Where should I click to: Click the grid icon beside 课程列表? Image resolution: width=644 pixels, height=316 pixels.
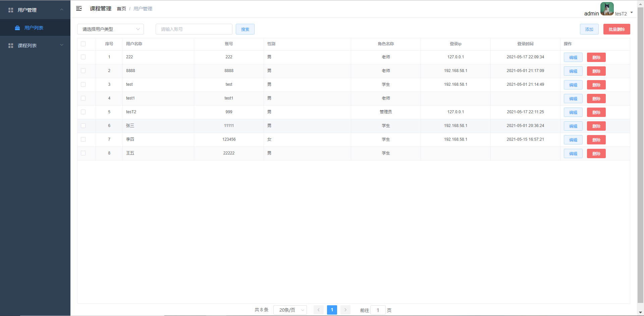[11, 46]
